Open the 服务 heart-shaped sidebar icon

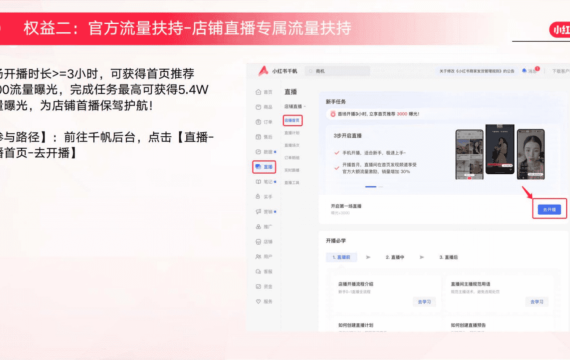click(x=258, y=301)
